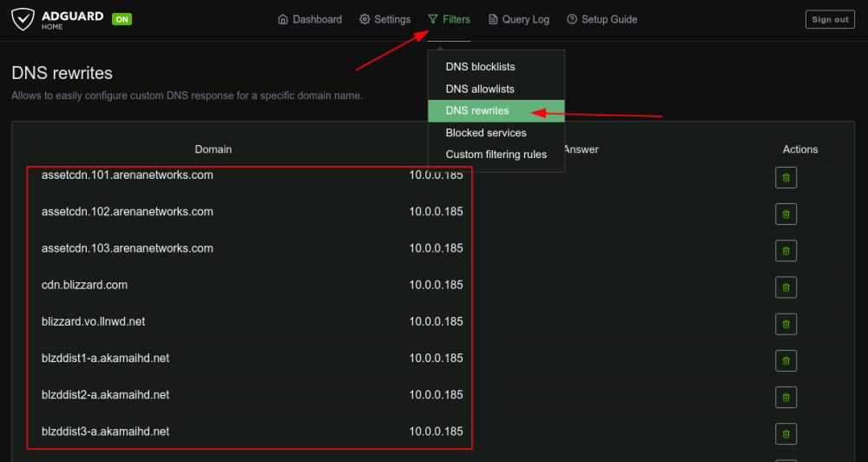Open the Settings menu

(x=385, y=19)
